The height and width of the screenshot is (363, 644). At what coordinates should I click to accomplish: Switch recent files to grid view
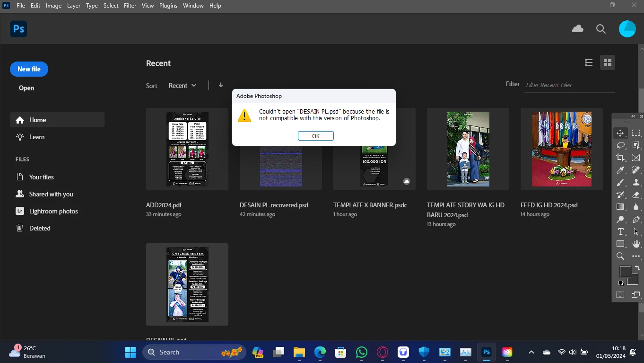(608, 62)
